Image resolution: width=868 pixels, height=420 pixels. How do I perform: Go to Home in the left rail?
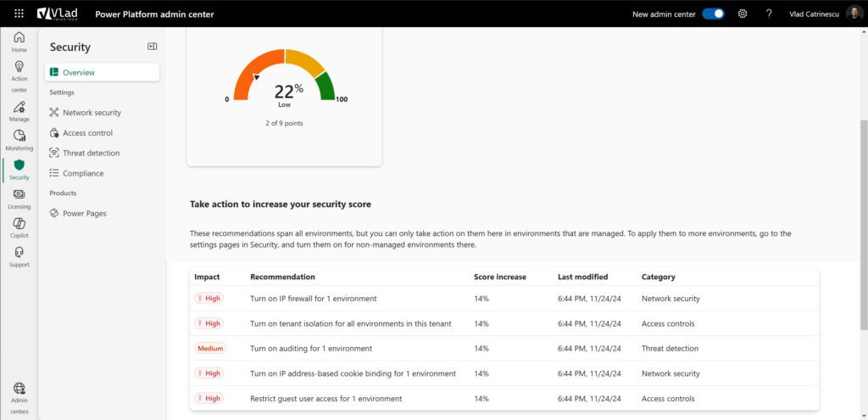[x=19, y=42]
